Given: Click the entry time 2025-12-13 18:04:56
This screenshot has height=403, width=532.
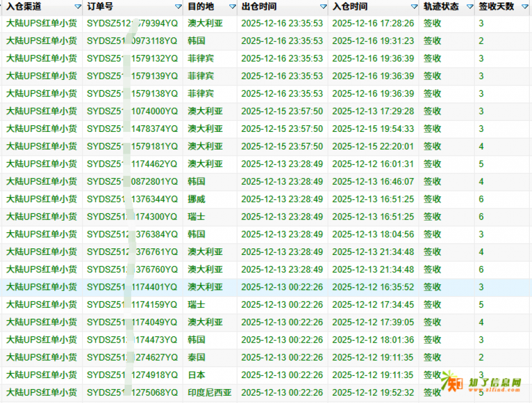Looking at the screenshot, I should 372,234.
